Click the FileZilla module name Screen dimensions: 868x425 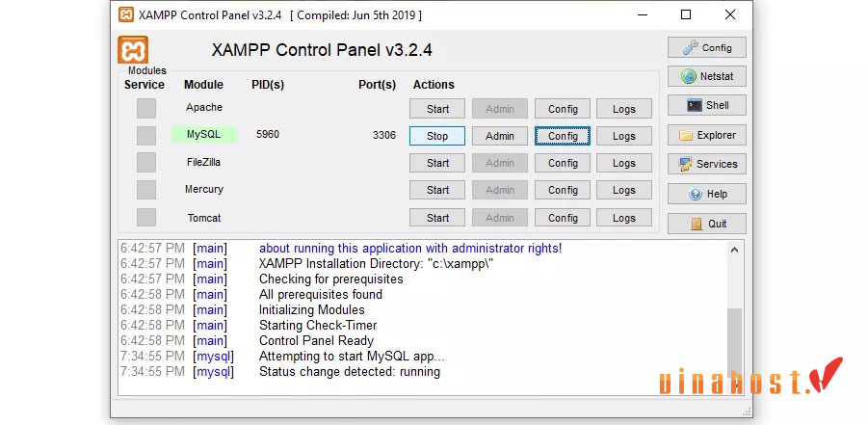pos(203,162)
